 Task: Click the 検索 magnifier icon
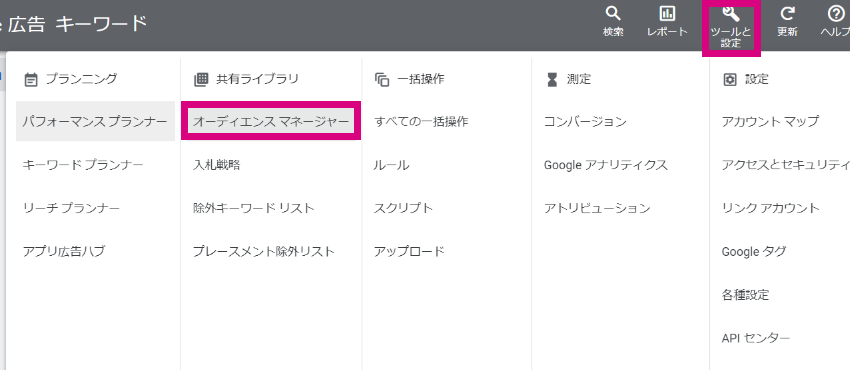pos(613,14)
